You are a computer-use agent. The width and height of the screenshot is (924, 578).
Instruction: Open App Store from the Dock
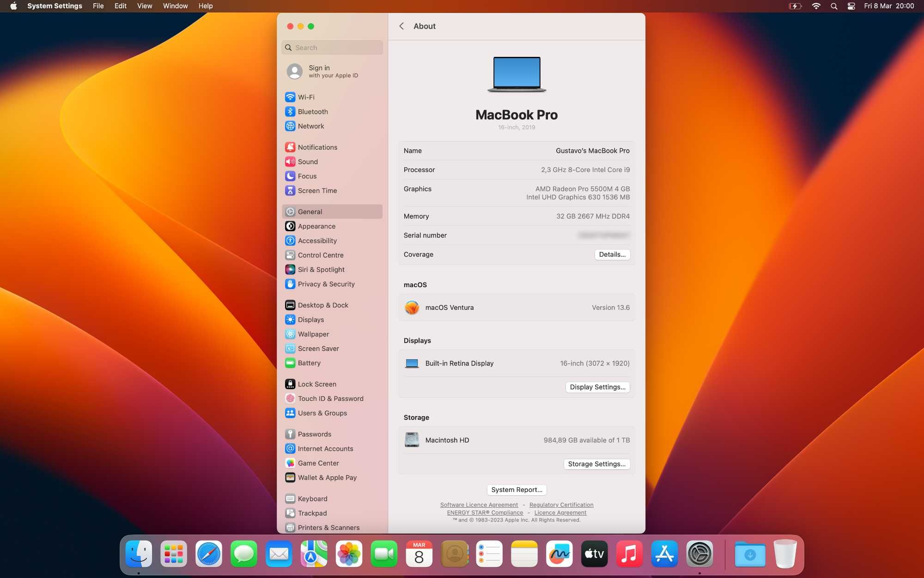pos(664,553)
